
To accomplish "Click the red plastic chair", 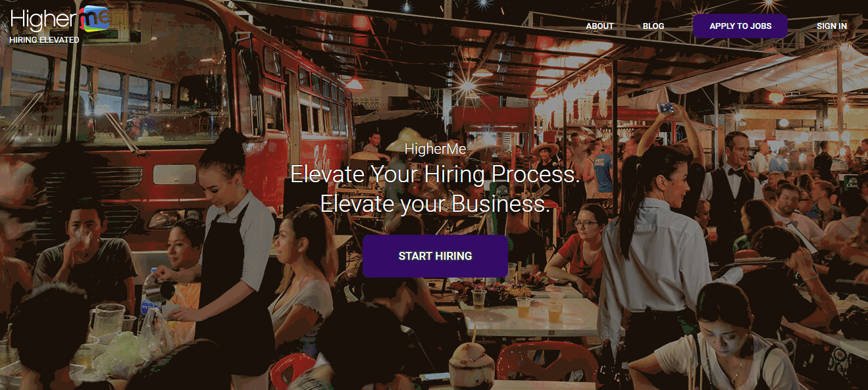I will tap(546, 360).
